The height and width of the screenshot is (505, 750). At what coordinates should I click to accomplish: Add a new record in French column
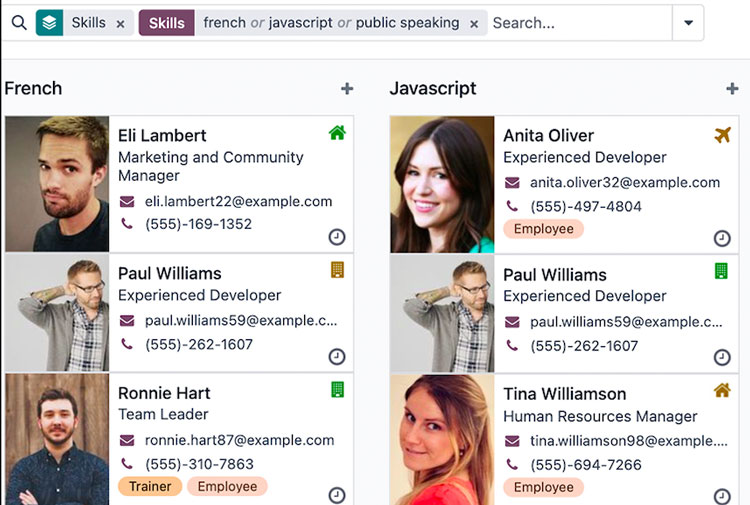click(x=347, y=89)
